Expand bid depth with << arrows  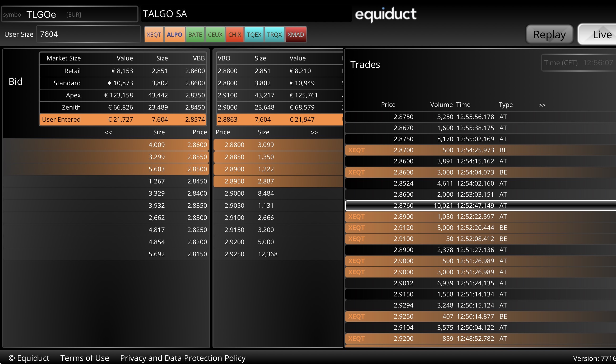[x=108, y=132]
